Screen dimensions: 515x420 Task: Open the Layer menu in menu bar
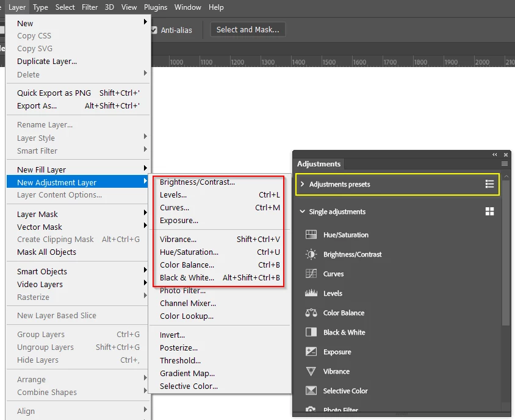(x=17, y=7)
